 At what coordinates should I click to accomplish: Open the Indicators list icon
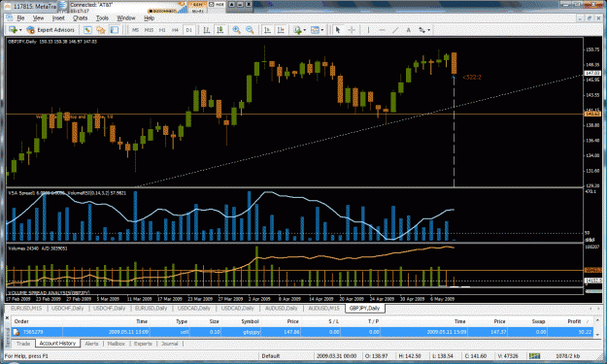297,30
